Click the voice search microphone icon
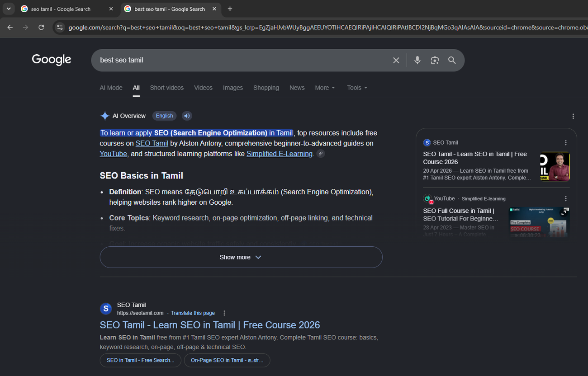This screenshot has height=376, width=588. pyautogui.click(x=417, y=60)
